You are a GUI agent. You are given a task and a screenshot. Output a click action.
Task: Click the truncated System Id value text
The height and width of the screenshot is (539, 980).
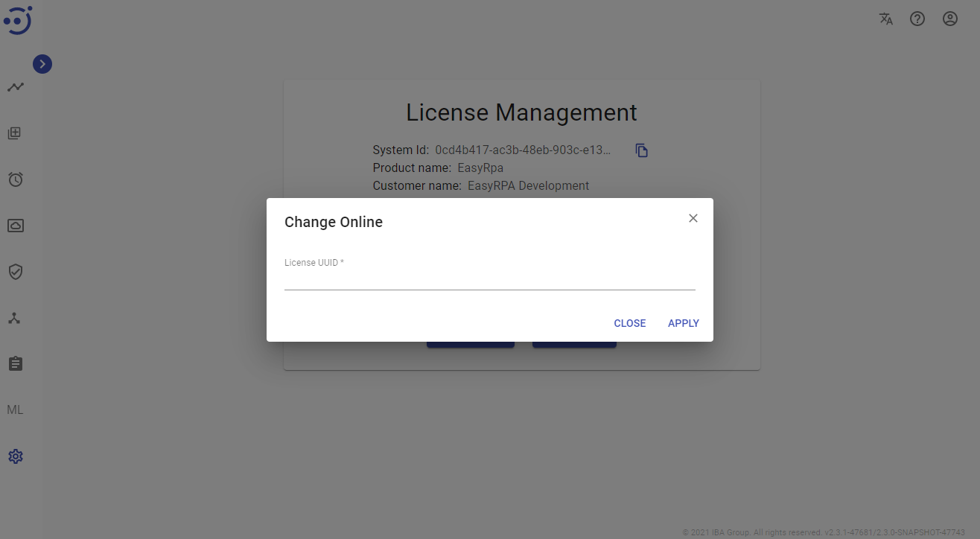point(523,150)
